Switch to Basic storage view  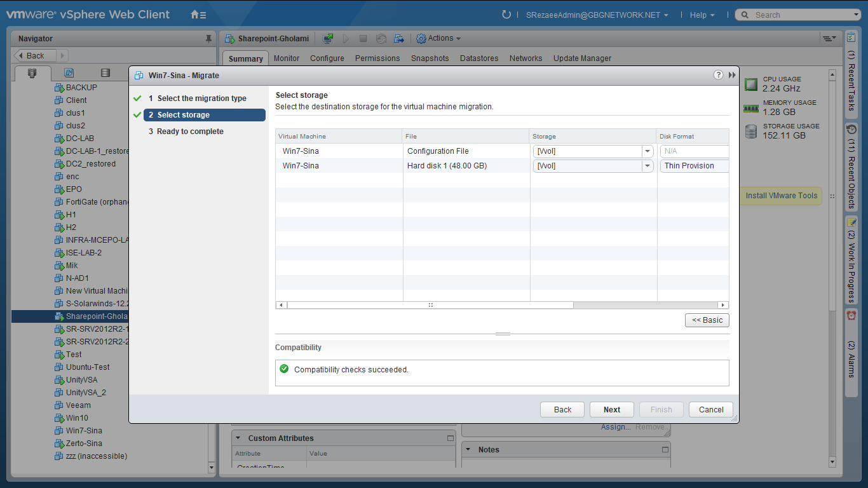707,320
